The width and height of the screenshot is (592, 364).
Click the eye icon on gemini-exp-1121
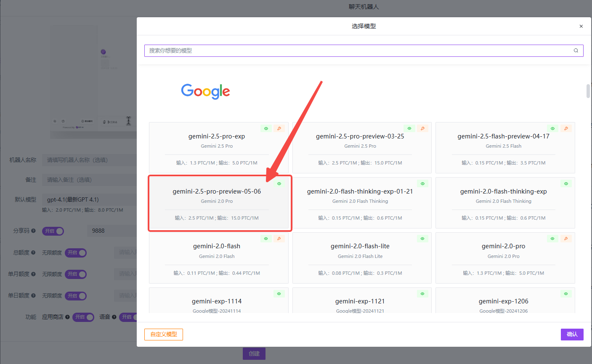(422, 294)
